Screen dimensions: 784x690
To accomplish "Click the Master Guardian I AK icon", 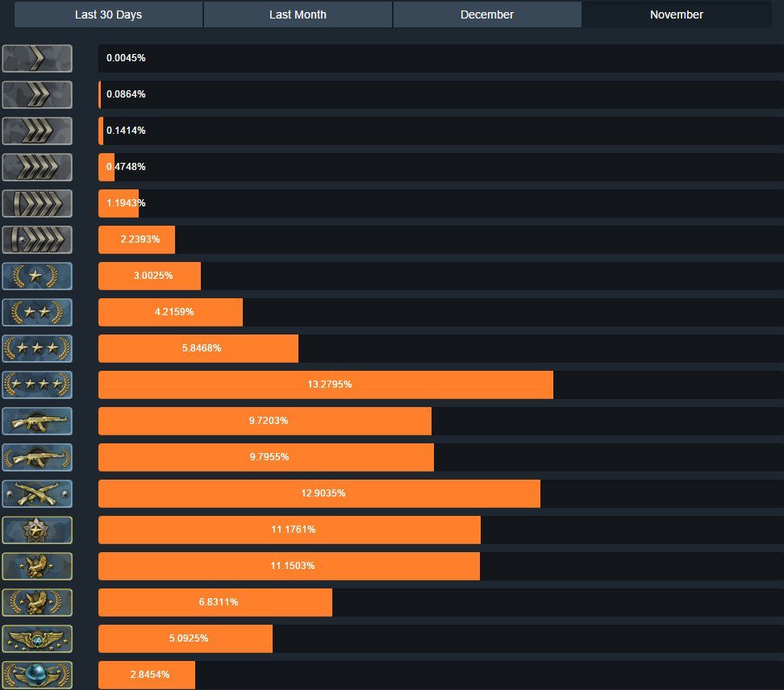I will pos(37,422).
